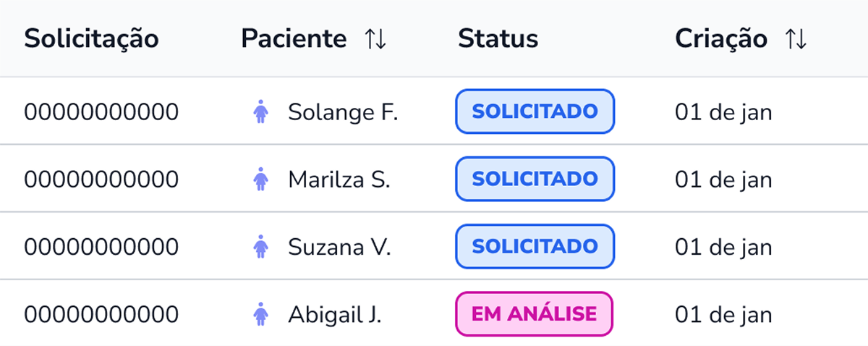This screenshot has height=346, width=868.
Task: Click the SOLICITADO badge for Solange F.
Action: coord(535,112)
